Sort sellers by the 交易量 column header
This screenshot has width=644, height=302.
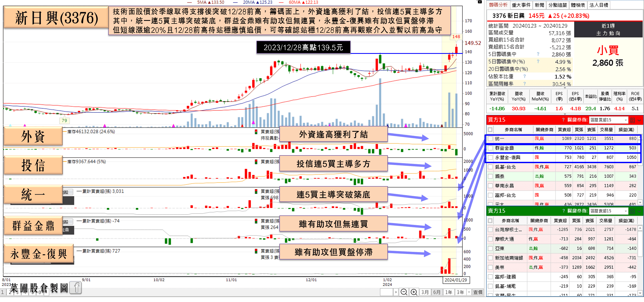click(605, 221)
